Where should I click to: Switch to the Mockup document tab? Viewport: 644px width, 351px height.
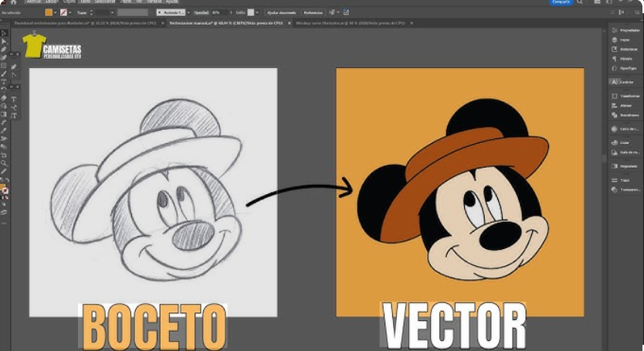[351, 23]
